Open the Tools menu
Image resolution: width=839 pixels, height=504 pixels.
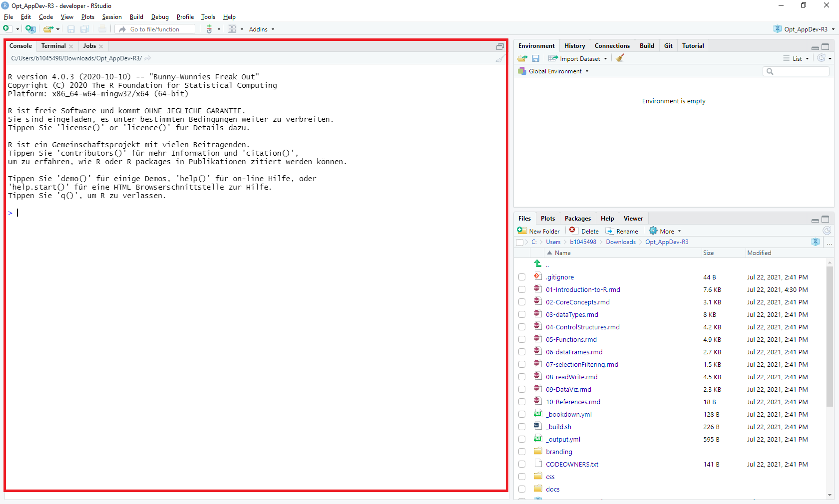208,17
